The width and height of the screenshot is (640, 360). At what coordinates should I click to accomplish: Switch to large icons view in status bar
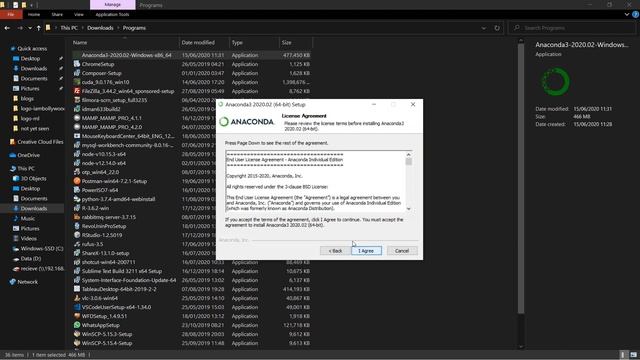click(x=633, y=355)
